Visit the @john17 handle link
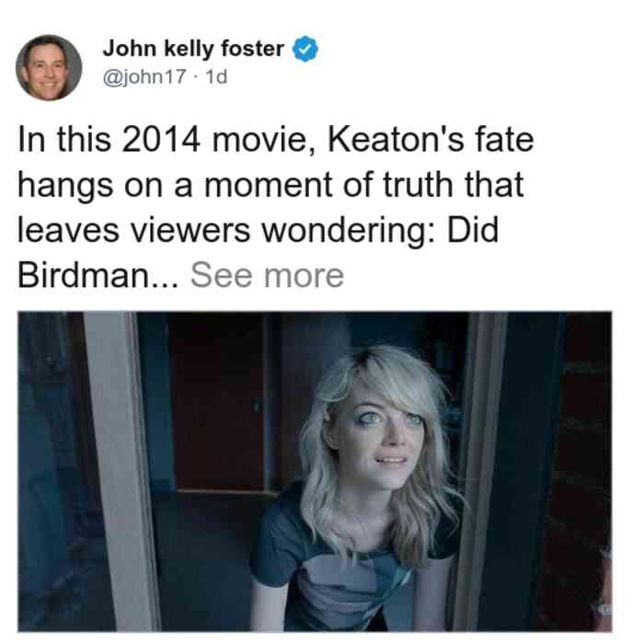 click(144, 76)
